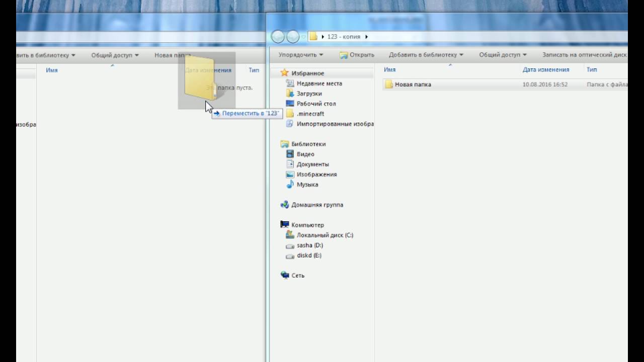Screen dimensions: 644x362
Task: Click the Документы library icon
Action: [x=290, y=164]
